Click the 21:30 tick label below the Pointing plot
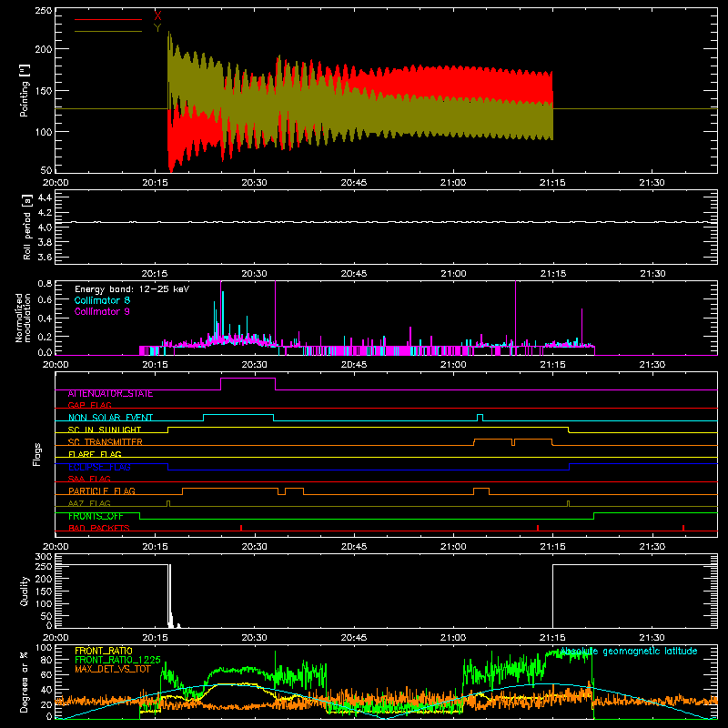This screenshot has height=728, width=728. coord(652,183)
